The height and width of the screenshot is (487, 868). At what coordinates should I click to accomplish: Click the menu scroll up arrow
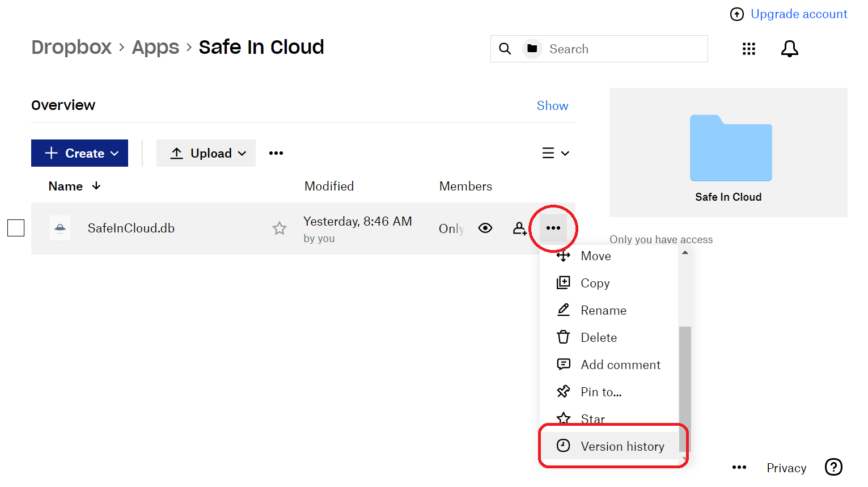tap(685, 253)
